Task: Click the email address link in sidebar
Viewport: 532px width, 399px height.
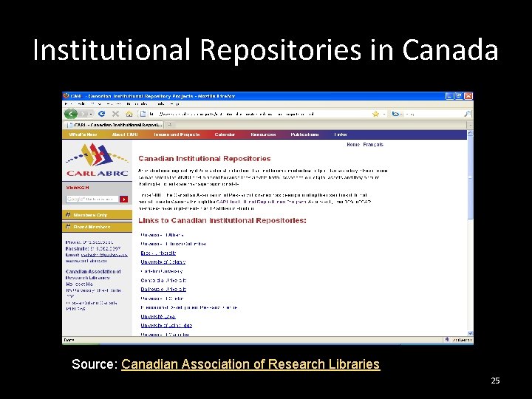Action: point(104,255)
